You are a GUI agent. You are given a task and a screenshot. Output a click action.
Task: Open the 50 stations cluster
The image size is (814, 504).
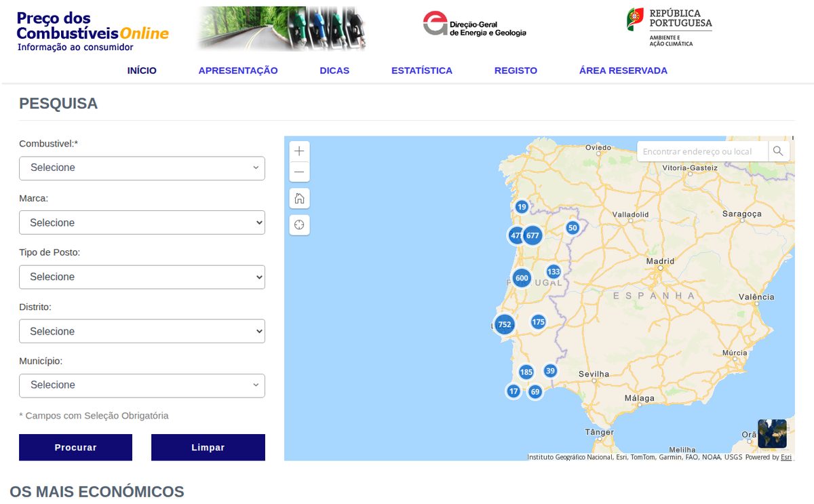(x=573, y=228)
